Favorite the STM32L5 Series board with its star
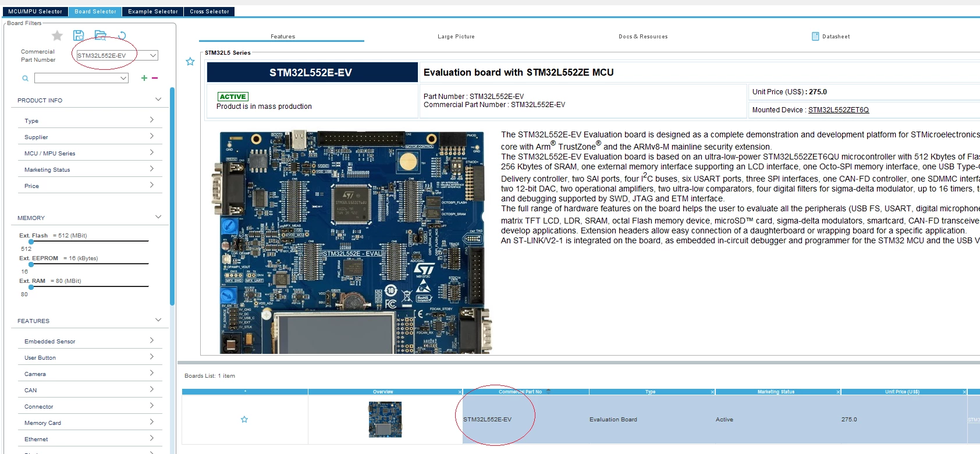 pos(190,61)
